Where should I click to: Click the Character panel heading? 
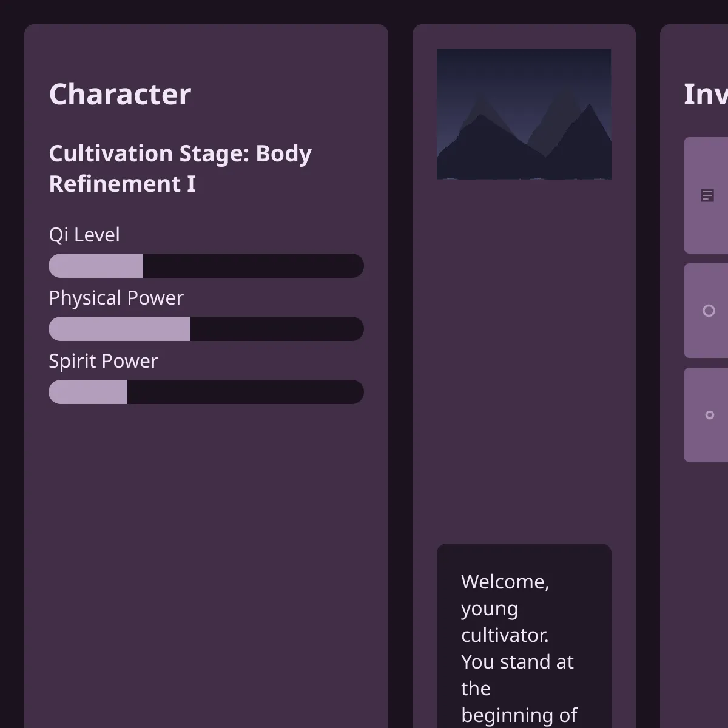point(120,95)
